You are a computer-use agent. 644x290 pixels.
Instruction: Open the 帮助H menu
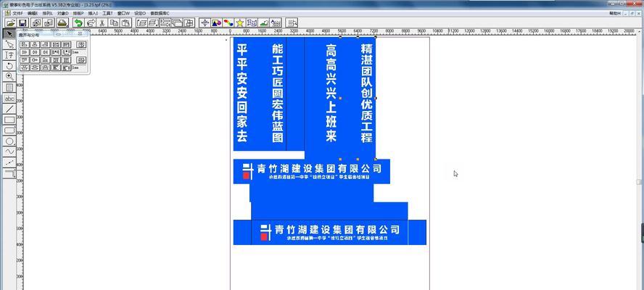coord(615,13)
